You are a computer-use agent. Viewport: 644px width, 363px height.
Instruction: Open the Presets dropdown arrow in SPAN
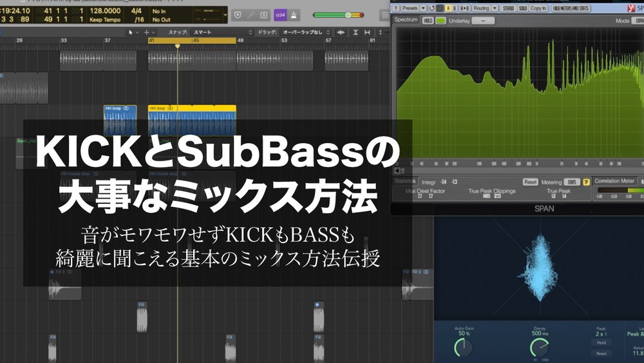423,8
